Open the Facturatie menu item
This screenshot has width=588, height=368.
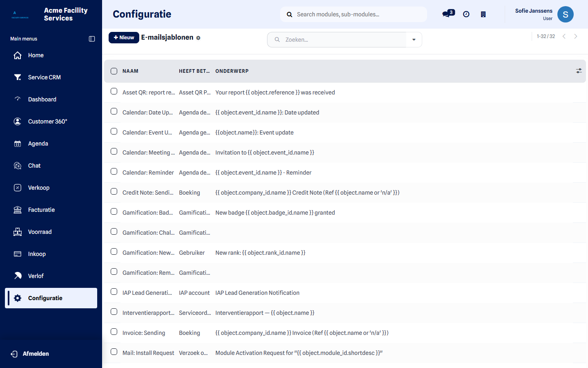pyautogui.click(x=51, y=210)
